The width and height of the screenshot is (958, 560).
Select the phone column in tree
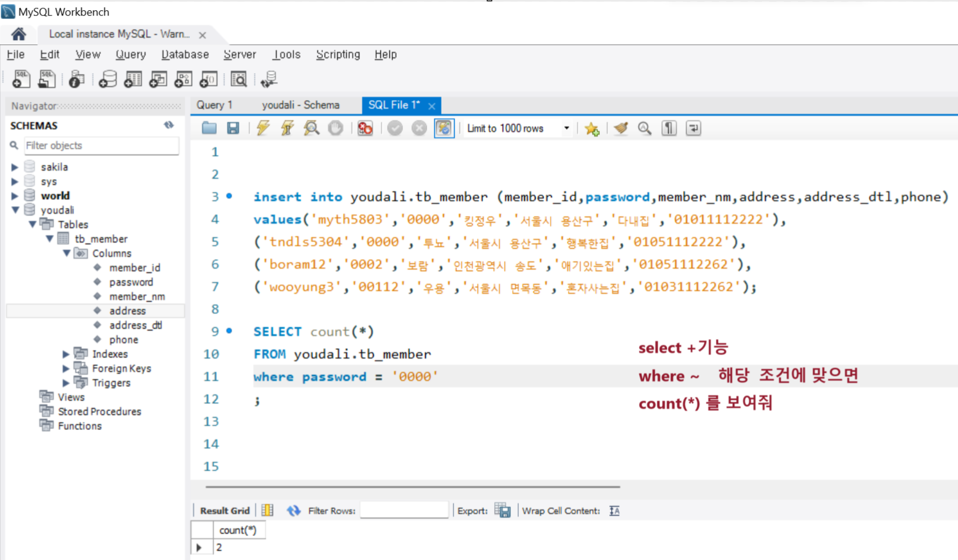(x=123, y=340)
